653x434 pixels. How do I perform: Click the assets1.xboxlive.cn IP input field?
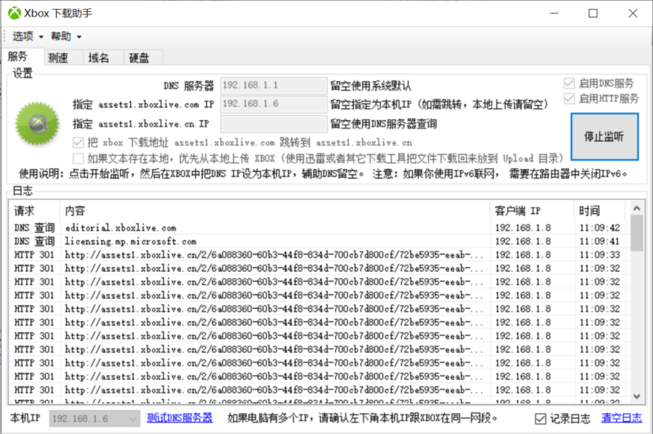tap(273, 124)
